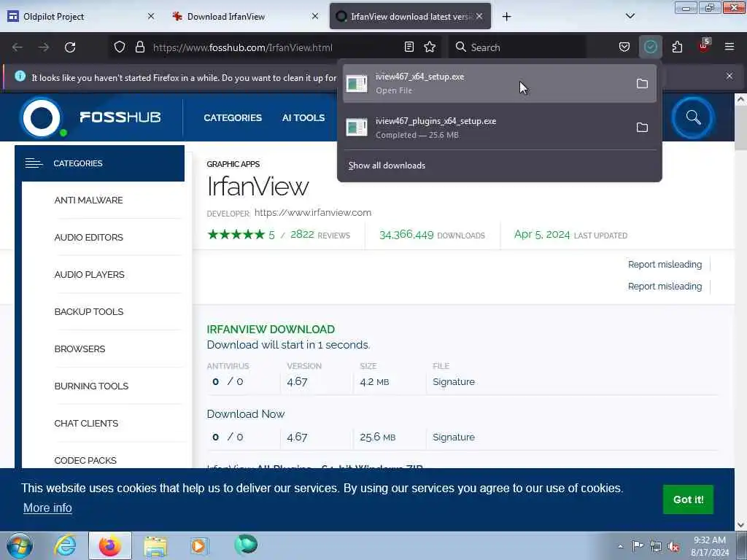Open Signature link for 25.6 MB file
This screenshot has height=560, width=747.
pyautogui.click(x=454, y=437)
